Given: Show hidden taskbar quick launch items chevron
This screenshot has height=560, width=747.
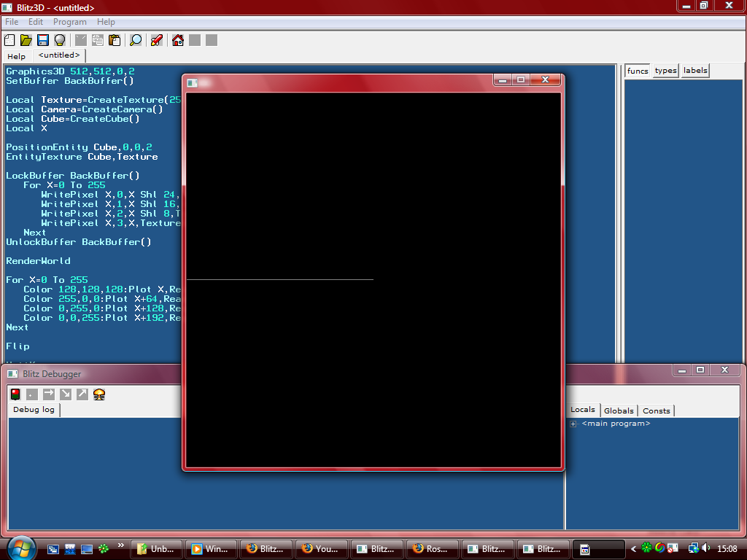Looking at the screenshot, I should 121,545.
